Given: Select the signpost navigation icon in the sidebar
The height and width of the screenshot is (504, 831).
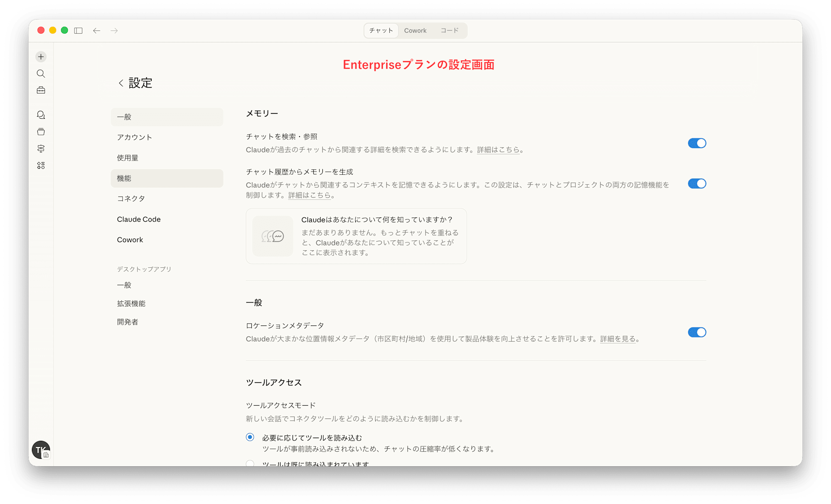Looking at the screenshot, I should click(41, 149).
